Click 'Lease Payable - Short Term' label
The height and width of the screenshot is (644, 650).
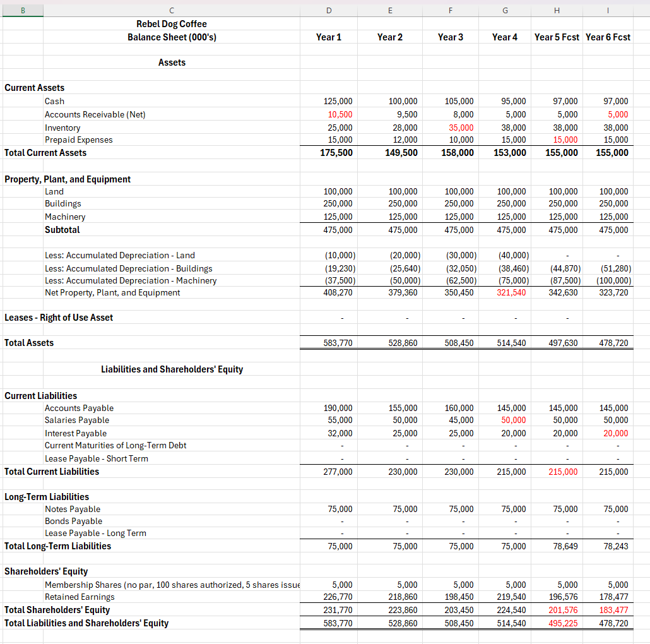[97, 459]
